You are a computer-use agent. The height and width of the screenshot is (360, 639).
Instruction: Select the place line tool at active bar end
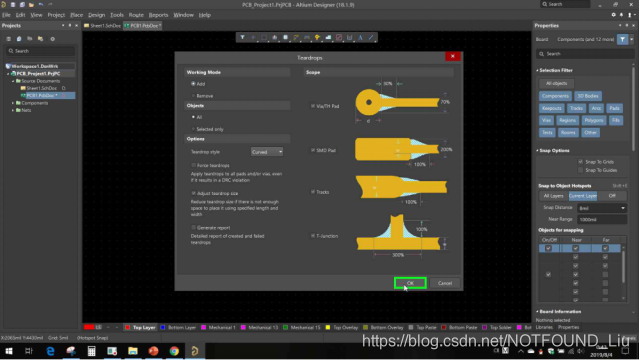tap(371, 38)
